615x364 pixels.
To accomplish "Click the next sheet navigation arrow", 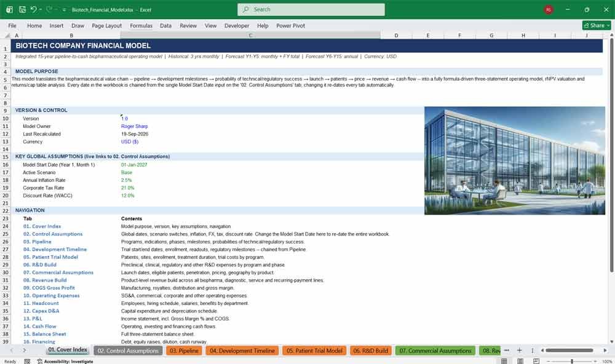I will (25, 350).
